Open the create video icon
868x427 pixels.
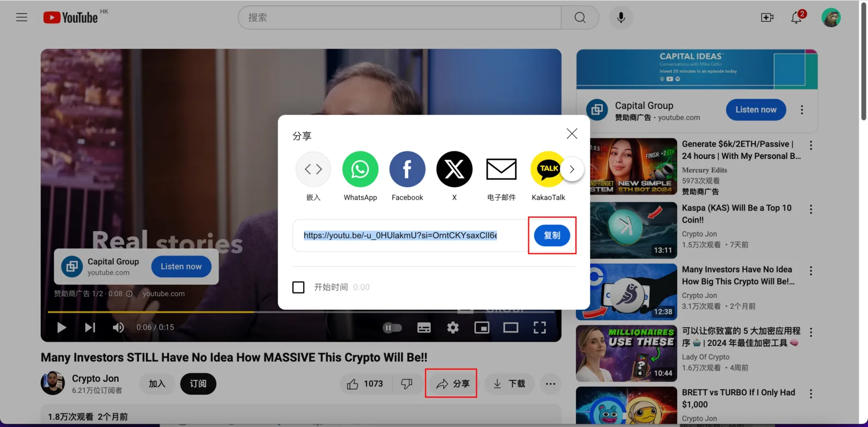click(767, 17)
